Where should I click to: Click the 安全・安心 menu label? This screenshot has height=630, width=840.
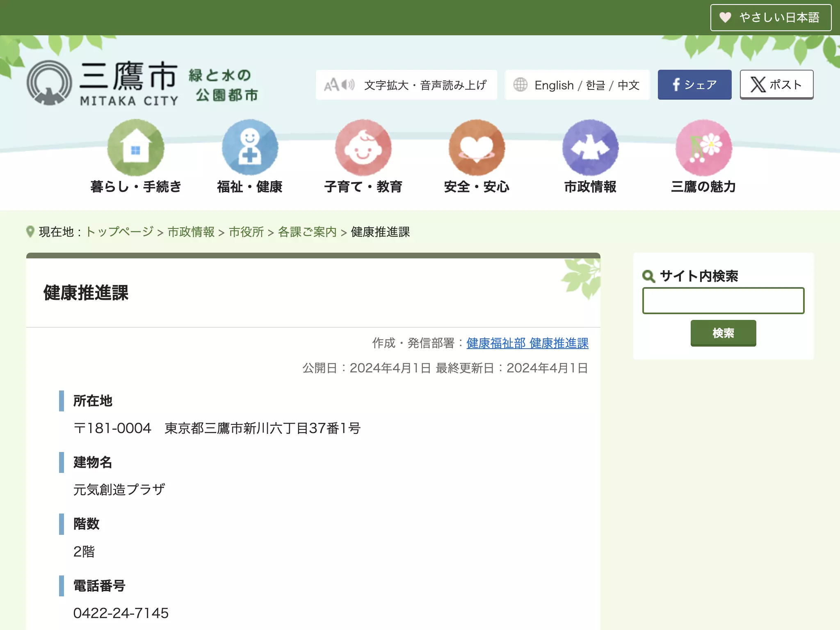[x=477, y=187]
